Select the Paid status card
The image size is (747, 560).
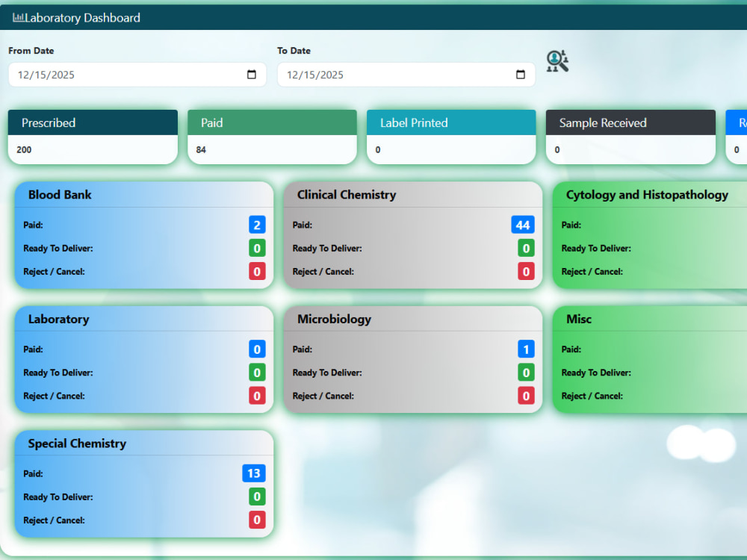click(272, 137)
